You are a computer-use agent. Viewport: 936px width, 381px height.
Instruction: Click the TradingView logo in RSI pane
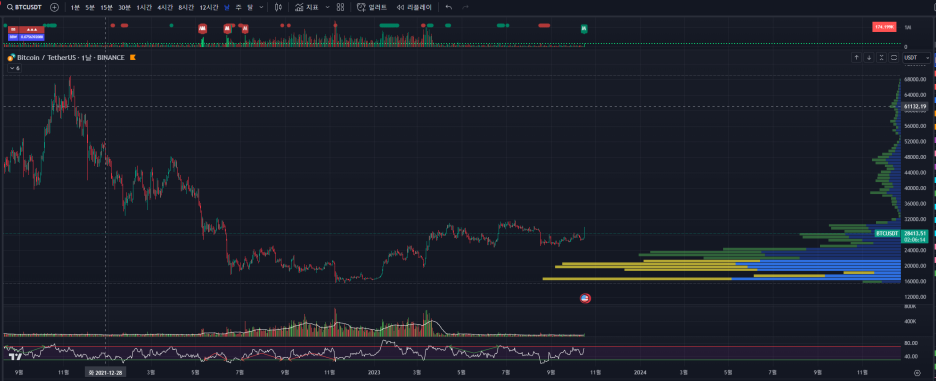pyautogui.click(x=16, y=357)
